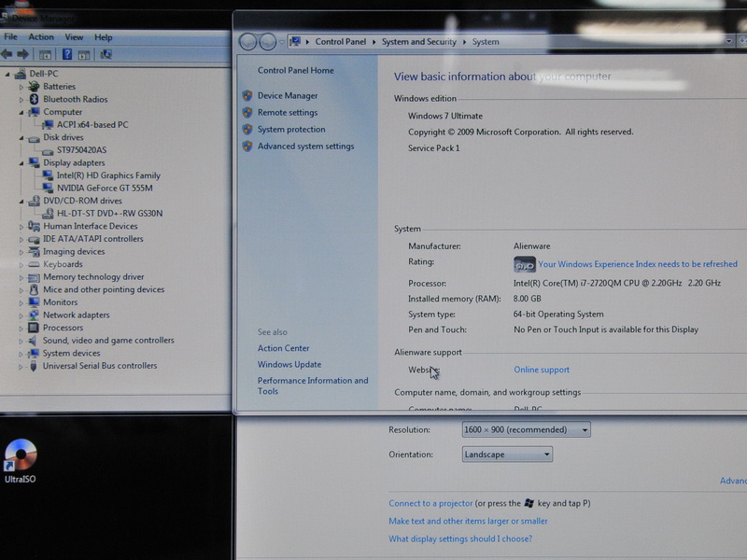Click the Forward arrow in Device Manager toolbar
The image size is (747, 560).
[x=22, y=54]
